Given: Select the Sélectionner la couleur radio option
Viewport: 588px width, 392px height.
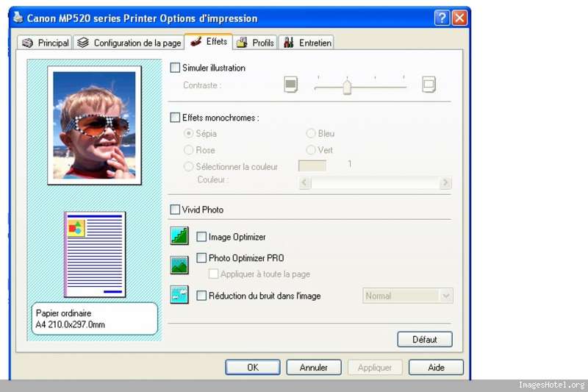Looking at the screenshot, I should point(189,166).
